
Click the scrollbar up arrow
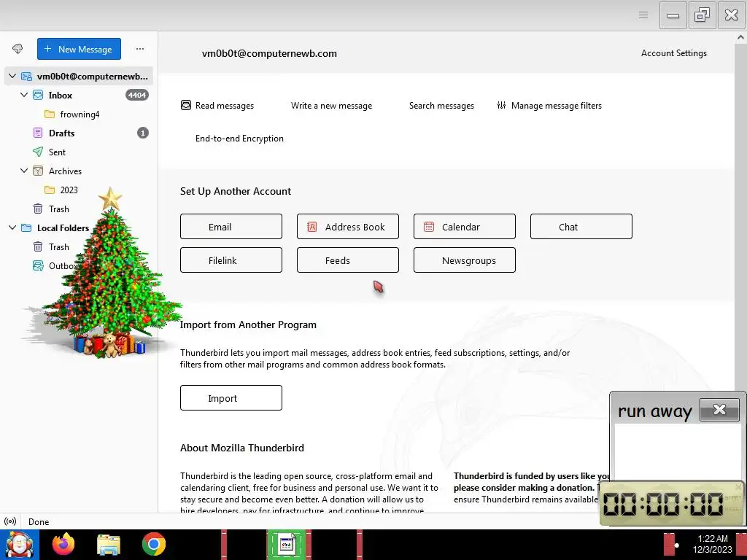click(x=741, y=37)
